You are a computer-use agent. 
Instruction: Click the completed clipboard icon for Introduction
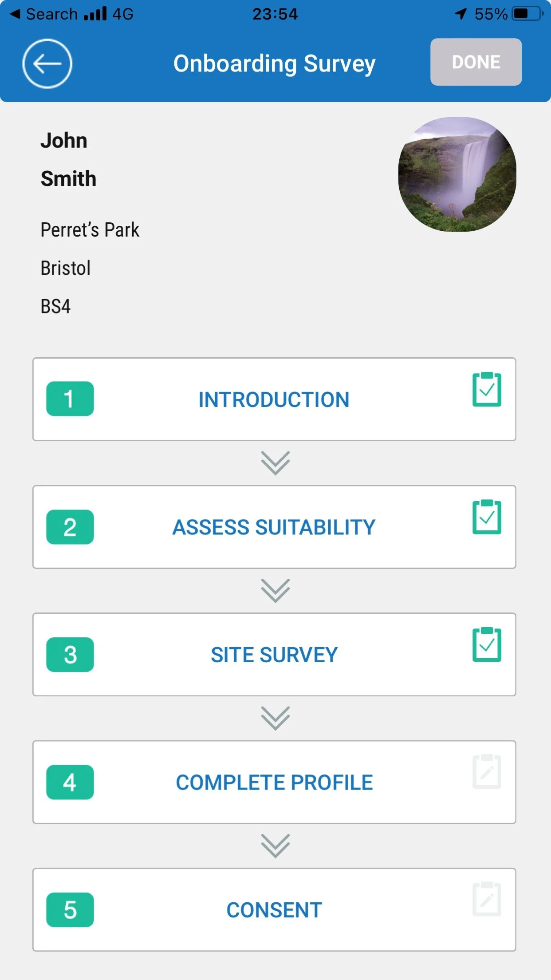coord(487,389)
